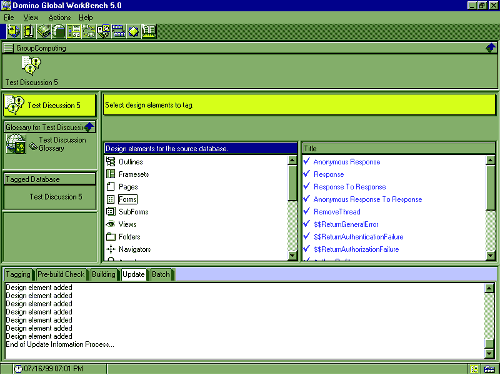Viewport: 500px width, 375px height.
Task: Toggle the checkmark for Response To Response
Action: [307, 186]
